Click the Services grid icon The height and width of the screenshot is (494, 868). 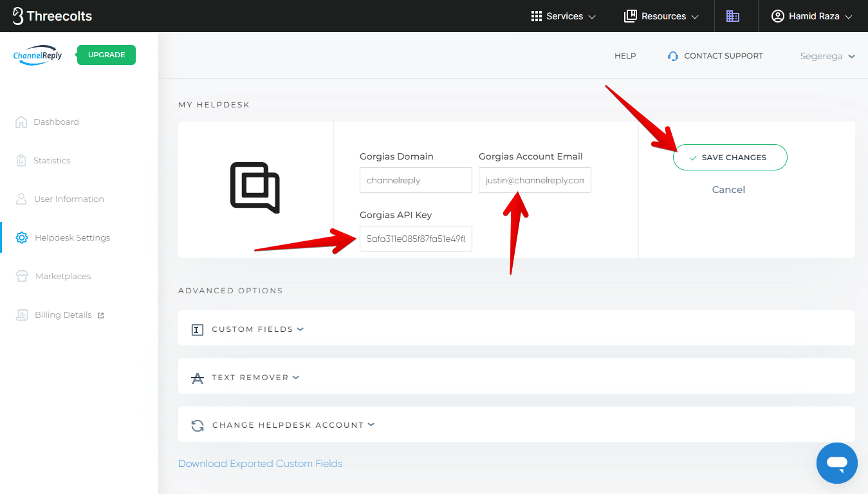pos(537,16)
